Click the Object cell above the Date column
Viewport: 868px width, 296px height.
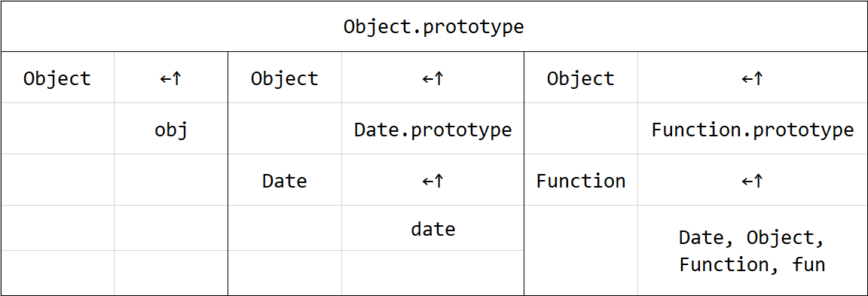(285, 78)
